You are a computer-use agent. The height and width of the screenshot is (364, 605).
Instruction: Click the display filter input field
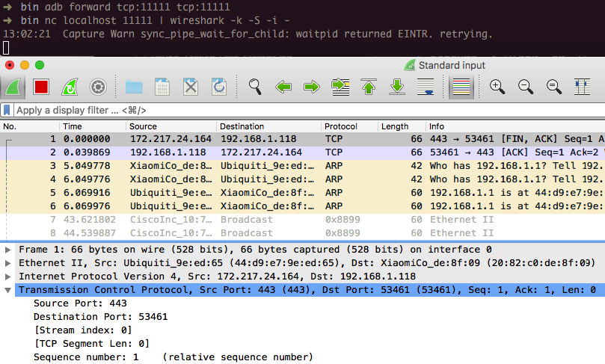[x=299, y=110]
